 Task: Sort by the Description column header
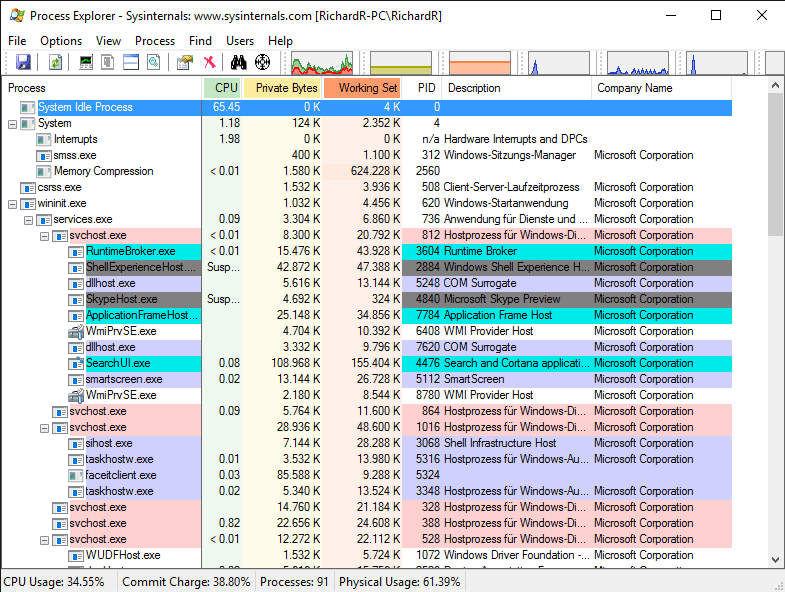(517, 88)
